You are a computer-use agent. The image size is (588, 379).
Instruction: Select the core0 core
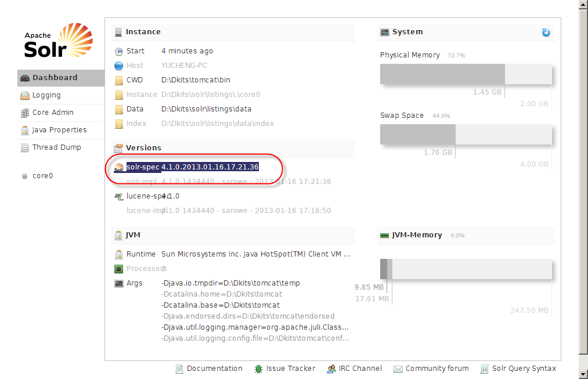point(42,176)
